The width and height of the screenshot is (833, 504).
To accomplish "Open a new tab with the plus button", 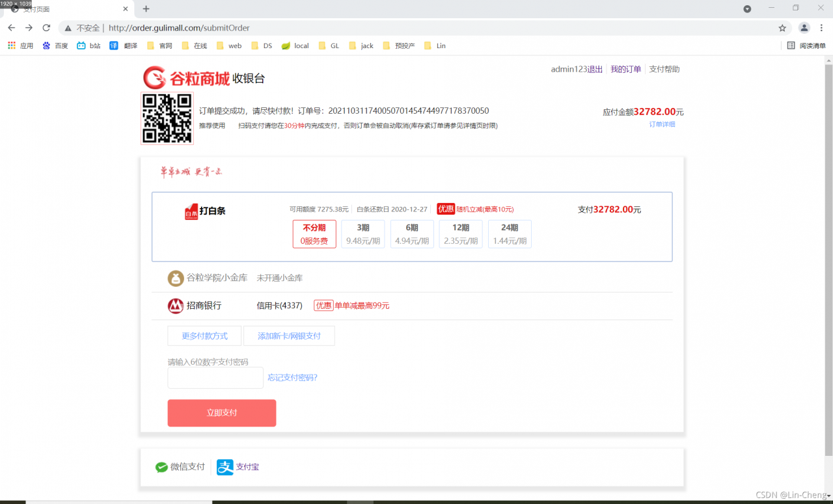I will pyautogui.click(x=146, y=9).
